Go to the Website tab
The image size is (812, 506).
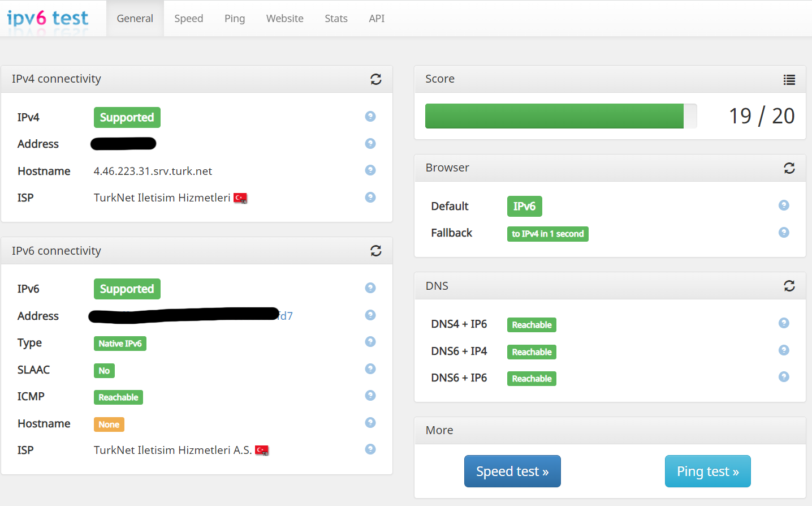pos(285,19)
